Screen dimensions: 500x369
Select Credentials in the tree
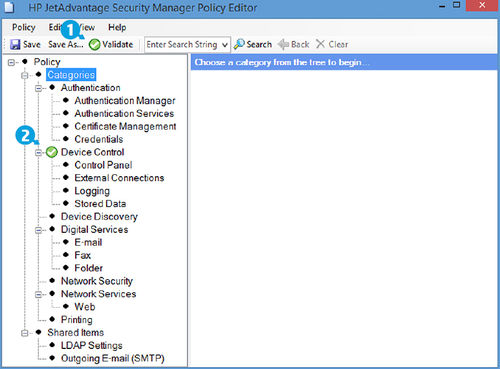tap(99, 139)
